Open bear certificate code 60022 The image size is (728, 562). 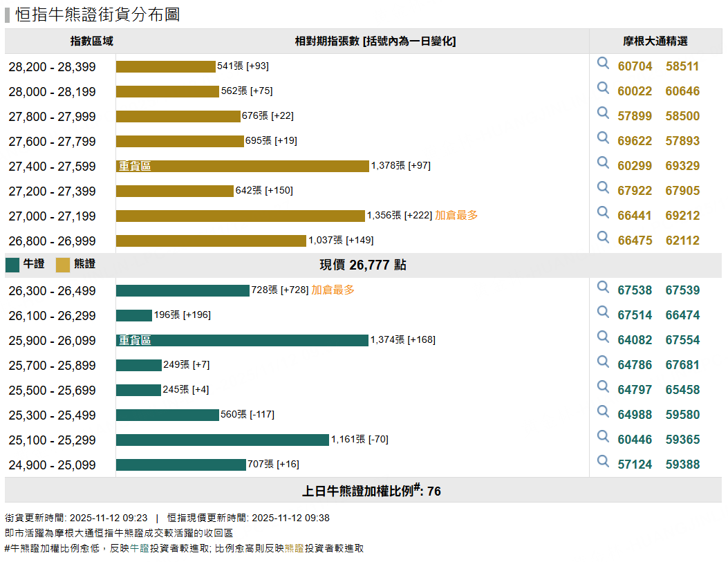635,91
